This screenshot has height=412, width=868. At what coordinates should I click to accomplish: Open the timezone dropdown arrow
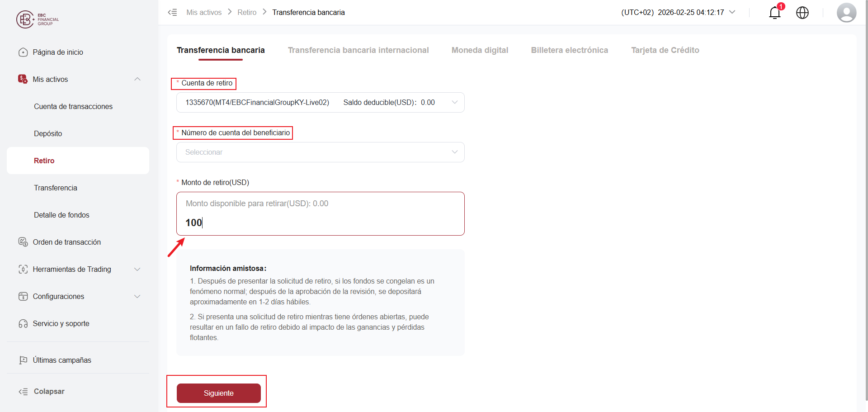pyautogui.click(x=732, y=12)
